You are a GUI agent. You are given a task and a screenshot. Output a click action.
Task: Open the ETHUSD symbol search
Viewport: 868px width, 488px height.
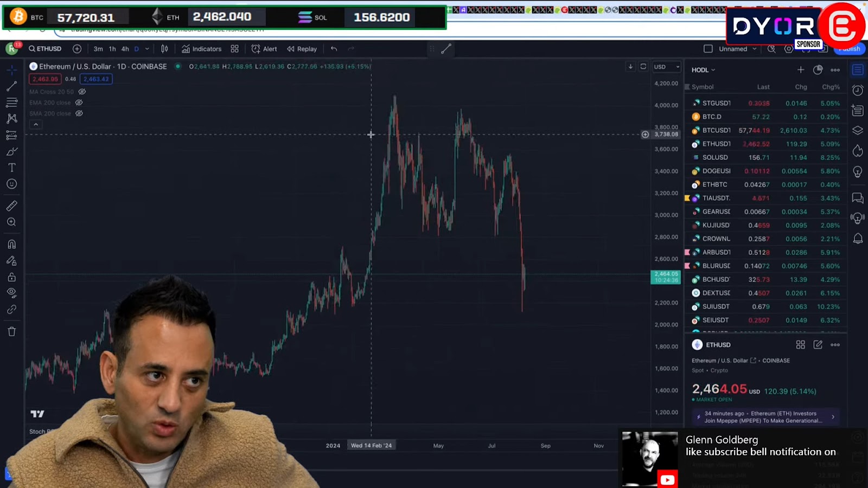coord(46,49)
